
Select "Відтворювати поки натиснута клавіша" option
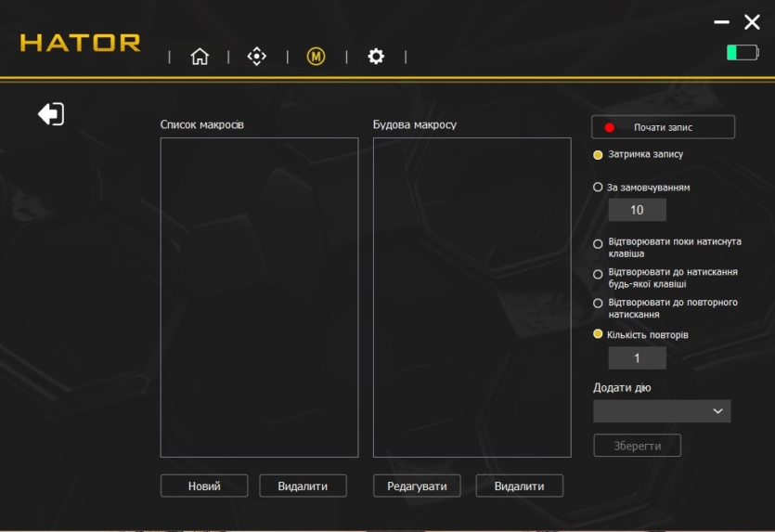(x=598, y=244)
